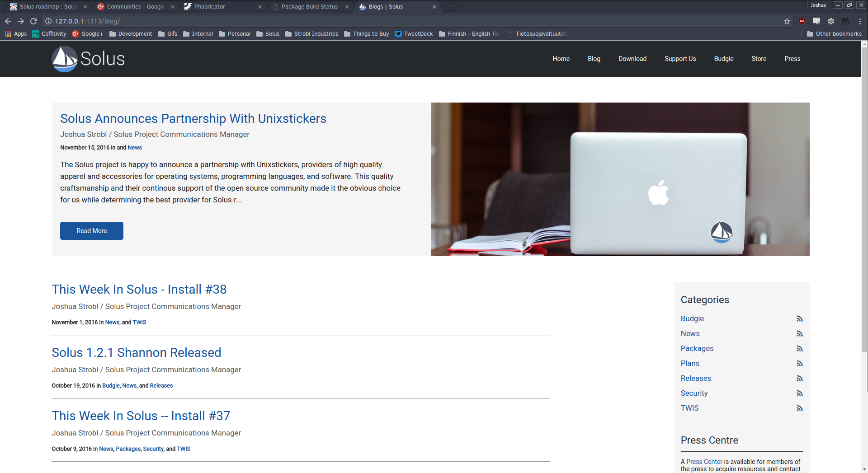Open the Tietosuojavaltuutettu bookmark
This screenshot has width=868, height=473.
pos(538,34)
